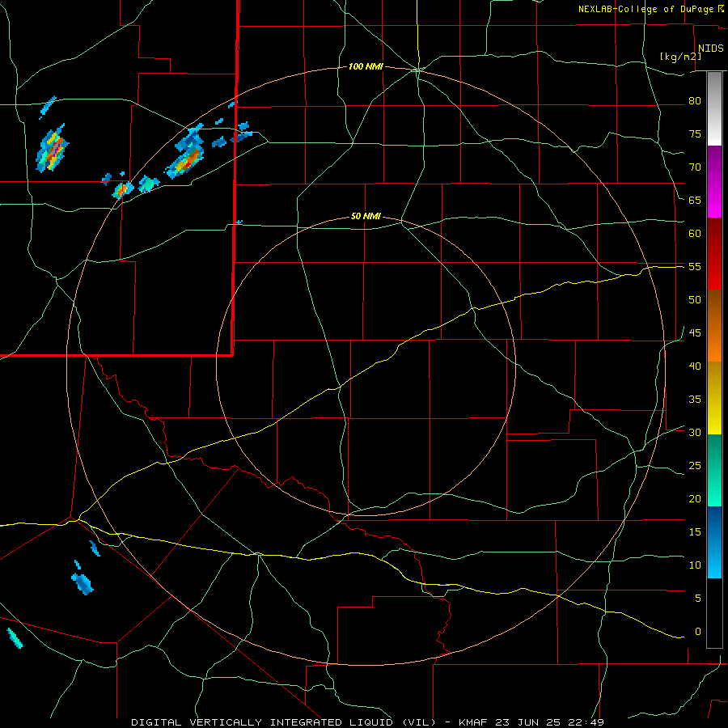Click the 10 value on color scale

(695, 565)
